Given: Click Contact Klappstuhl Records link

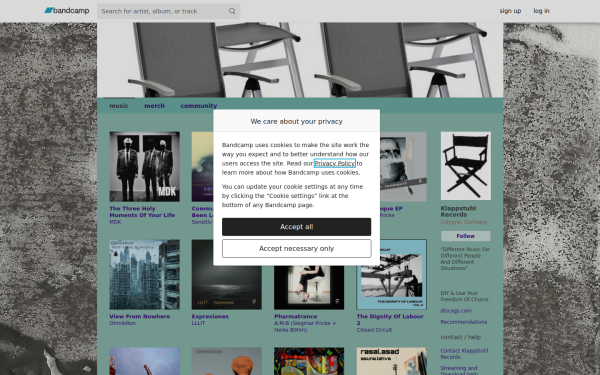Looking at the screenshot, I should coord(464,354).
